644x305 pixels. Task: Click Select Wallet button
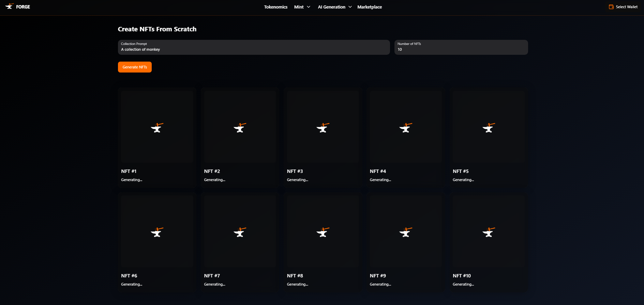pos(623,7)
